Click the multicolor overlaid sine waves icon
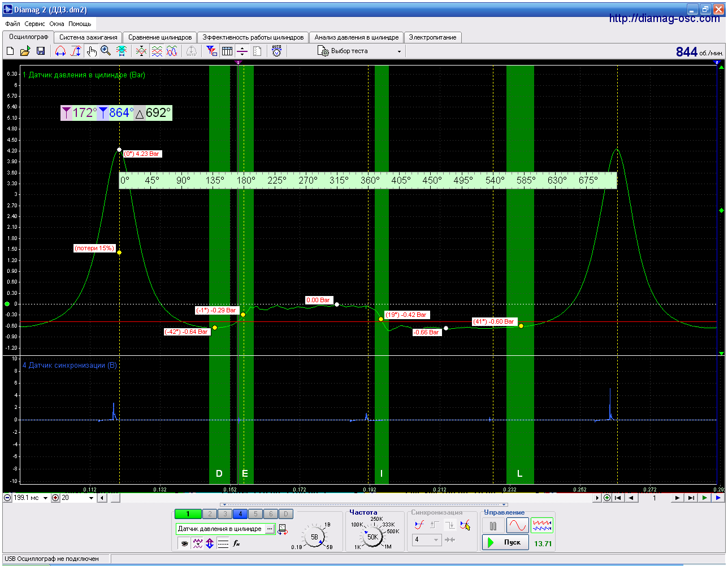This screenshot has height=566, width=728. [x=172, y=51]
